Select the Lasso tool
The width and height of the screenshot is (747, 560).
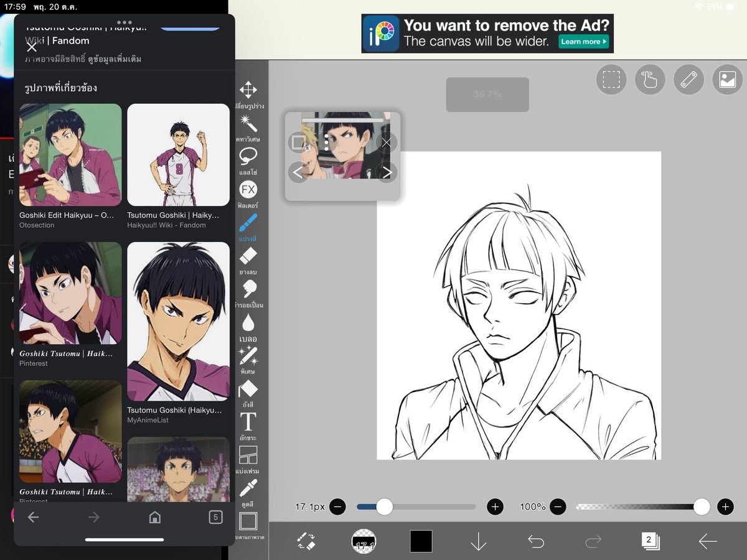[248, 156]
